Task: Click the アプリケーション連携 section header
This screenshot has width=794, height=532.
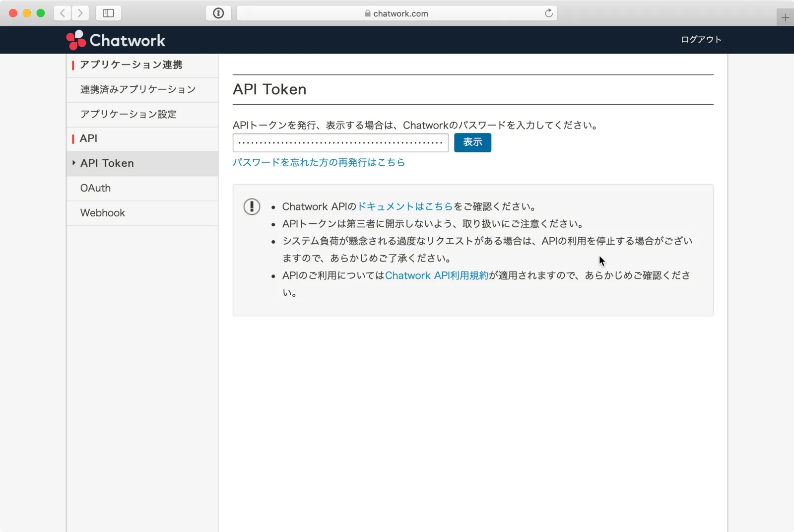Action: [131, 65]
